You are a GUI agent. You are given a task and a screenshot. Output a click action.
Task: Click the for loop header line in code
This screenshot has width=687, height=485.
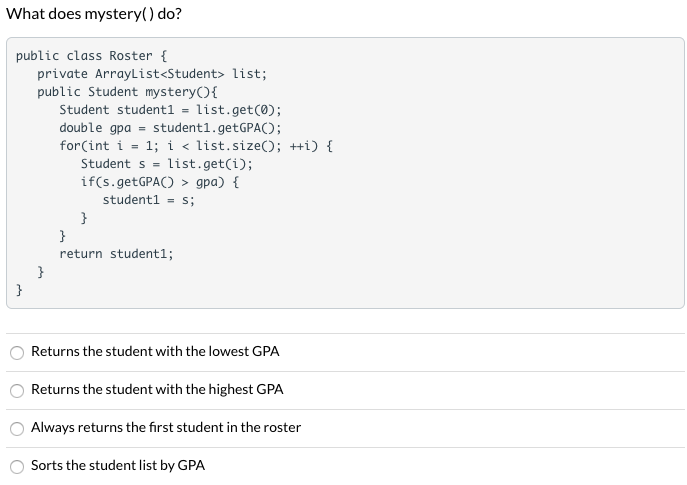point(196,146)
